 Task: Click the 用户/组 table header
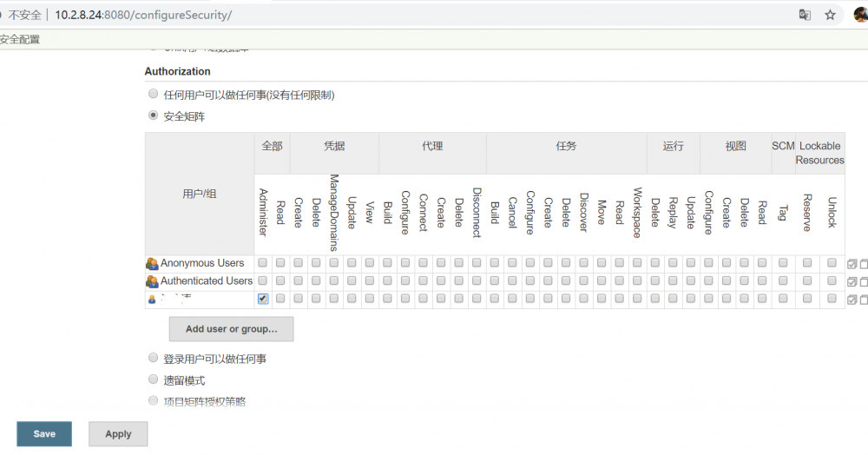(x=200, y=194)
